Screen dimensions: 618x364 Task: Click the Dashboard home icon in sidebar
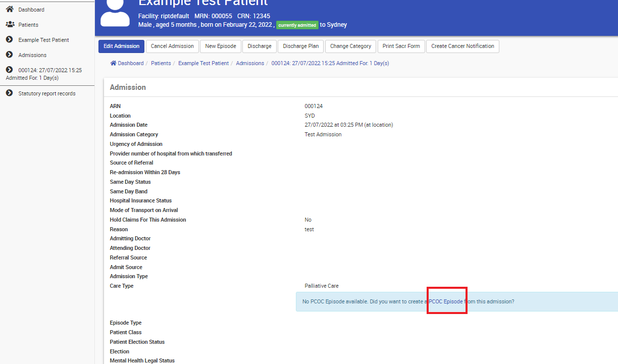pos(9,10)
